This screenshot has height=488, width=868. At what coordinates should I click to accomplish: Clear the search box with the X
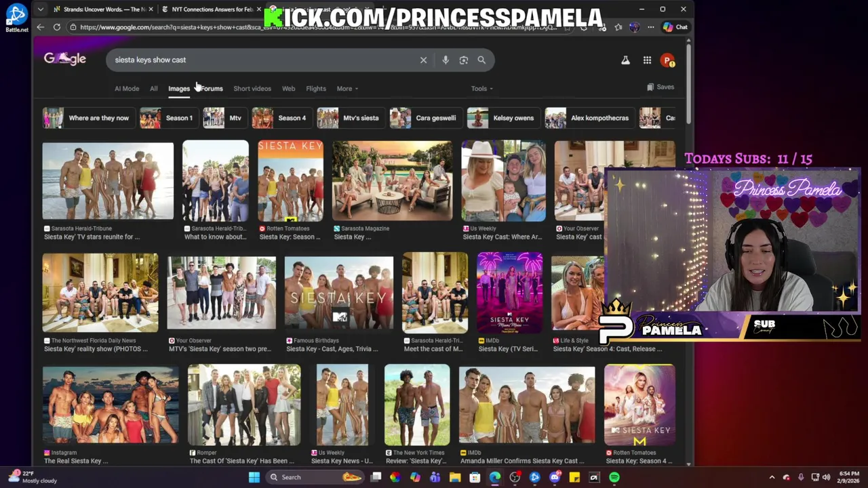[x=423, y=60]
